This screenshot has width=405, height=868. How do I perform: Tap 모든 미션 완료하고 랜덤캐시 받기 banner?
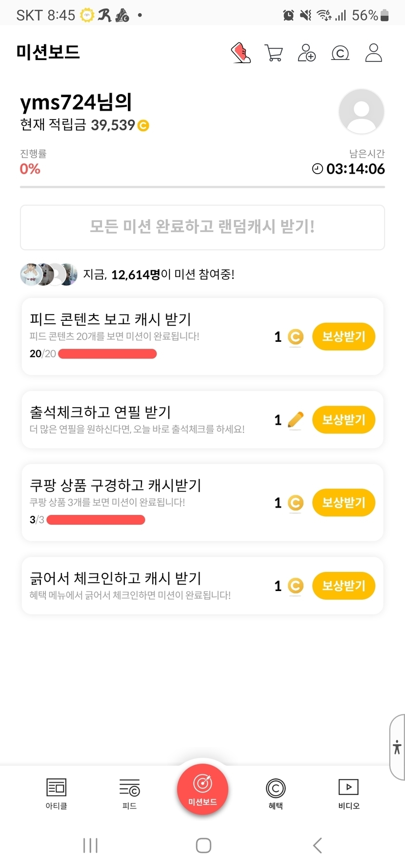[202, 227]
